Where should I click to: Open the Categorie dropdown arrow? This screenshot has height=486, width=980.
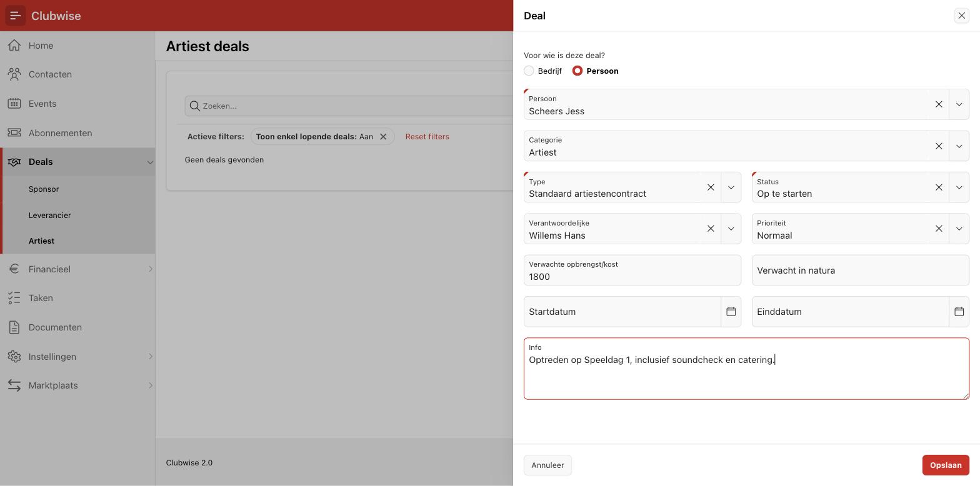pos(959,146)
